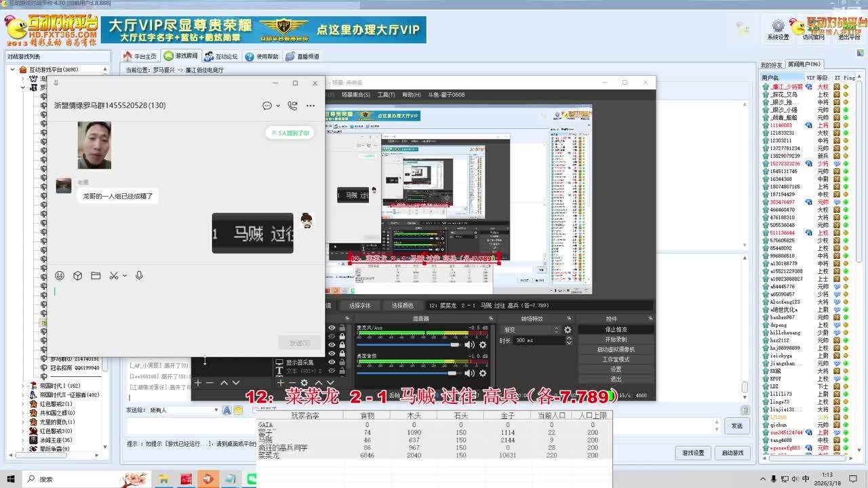Open the emoji picker in chat

click(x=60, y=276)
